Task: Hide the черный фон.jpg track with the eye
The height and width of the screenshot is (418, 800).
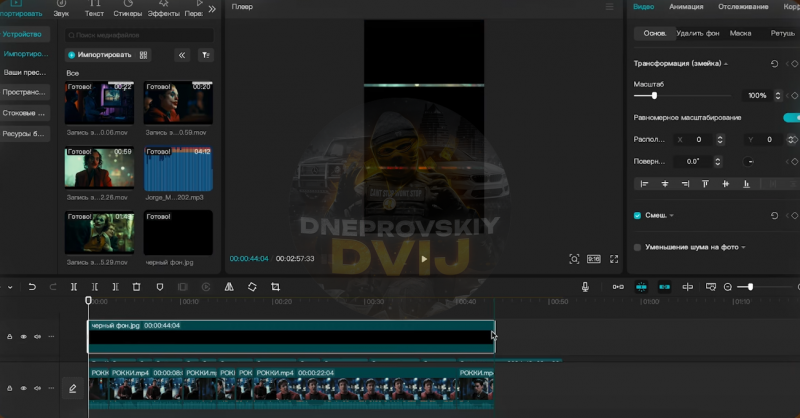Action: click(x=23, y=336)
